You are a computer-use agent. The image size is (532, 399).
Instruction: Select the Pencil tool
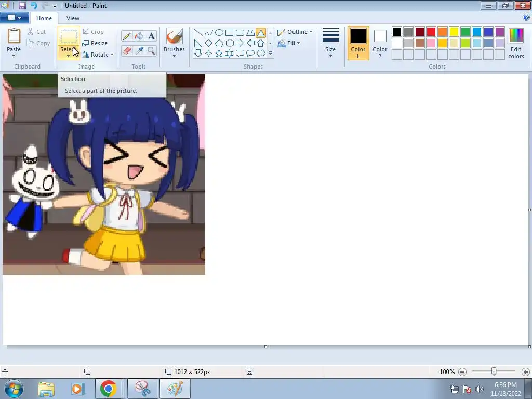(127, 36)
